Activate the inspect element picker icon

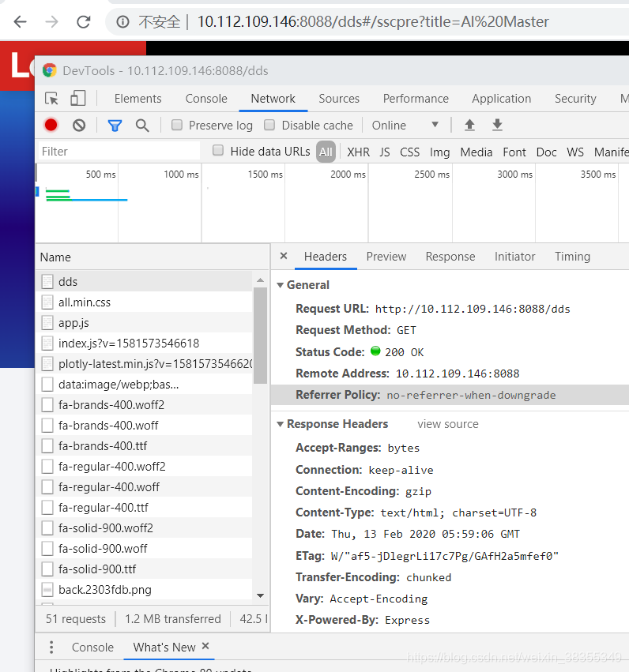tap(52, 99)
